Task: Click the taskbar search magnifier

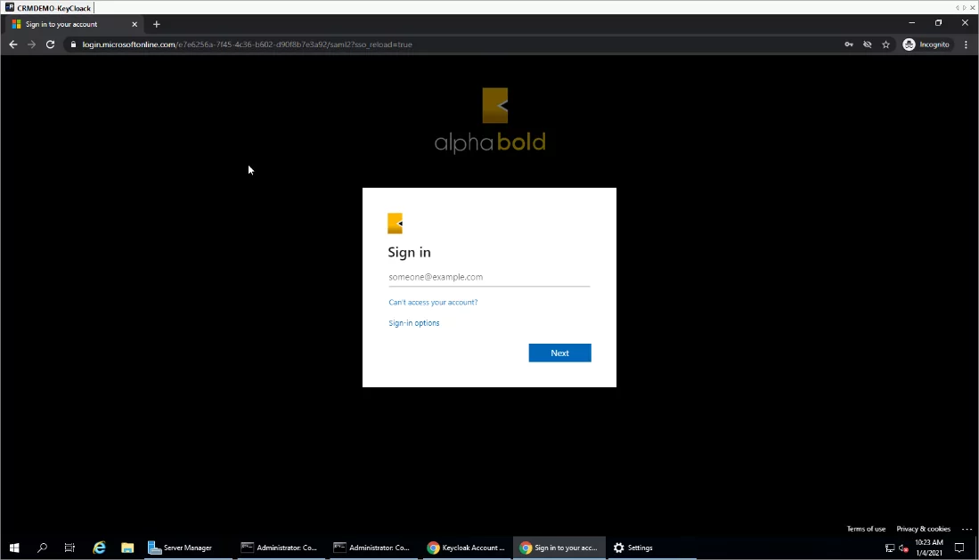Action: 42,548
